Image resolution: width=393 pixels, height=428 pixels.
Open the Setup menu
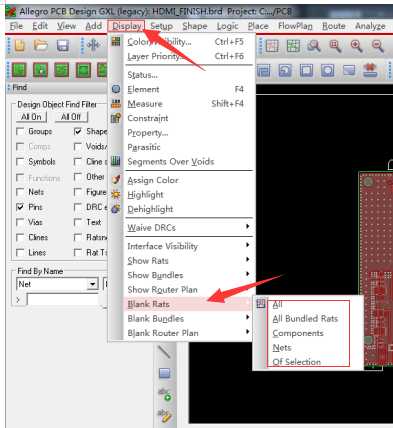point(161,26)
